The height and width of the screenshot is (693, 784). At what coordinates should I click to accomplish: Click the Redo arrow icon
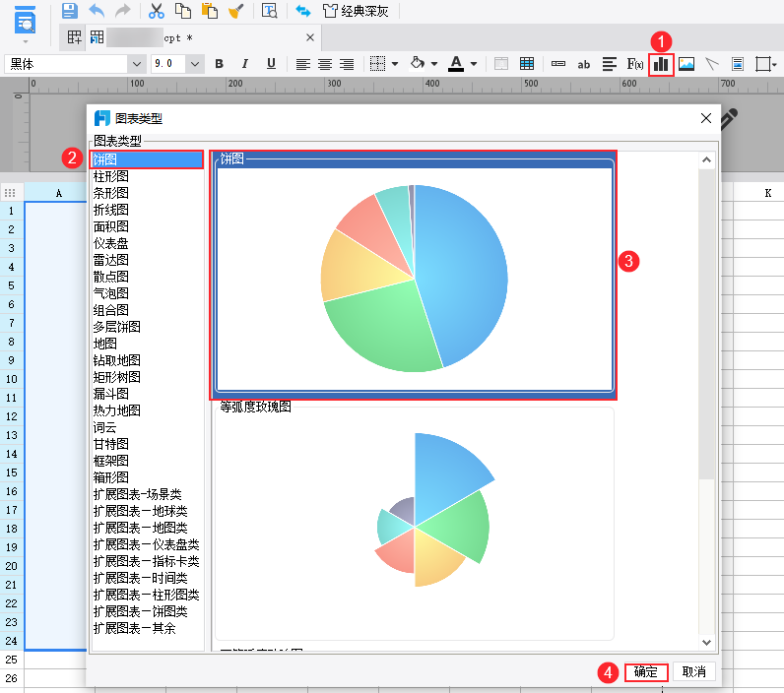122,11
